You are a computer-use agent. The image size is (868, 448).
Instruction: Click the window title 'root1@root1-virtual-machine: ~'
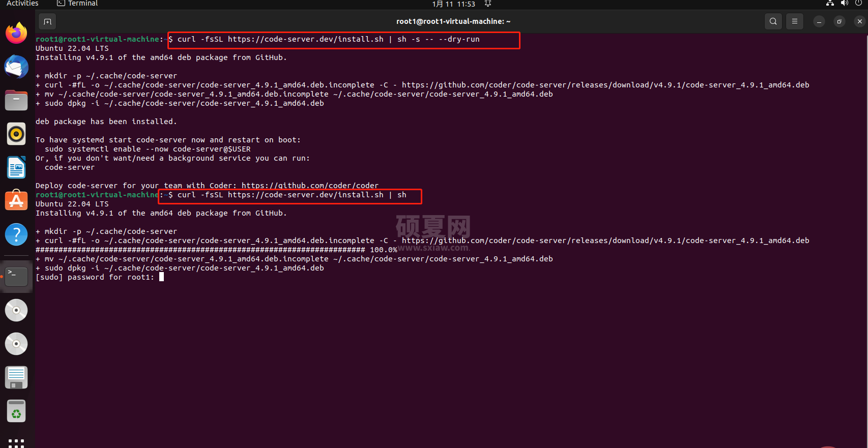tap(453, 21)
